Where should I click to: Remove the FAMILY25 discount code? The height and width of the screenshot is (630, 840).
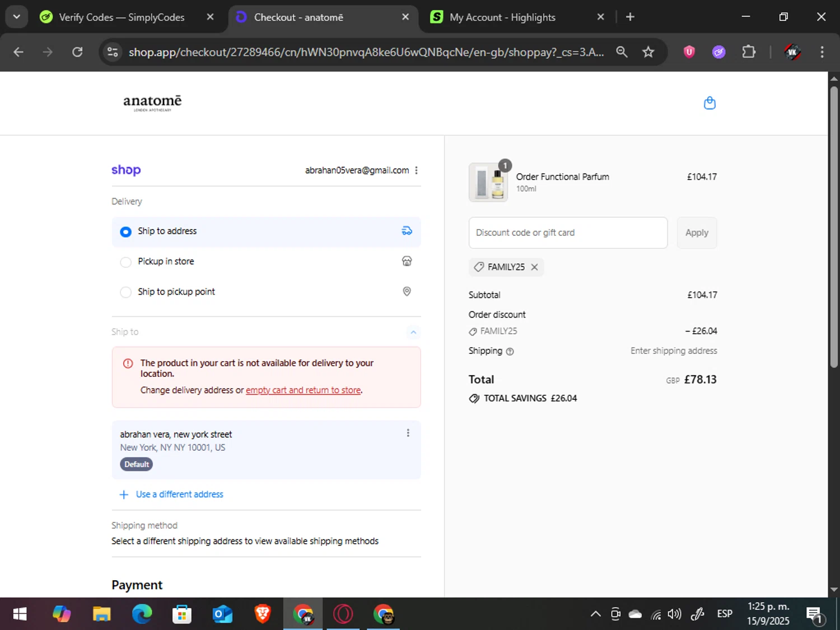coord(534,267)
